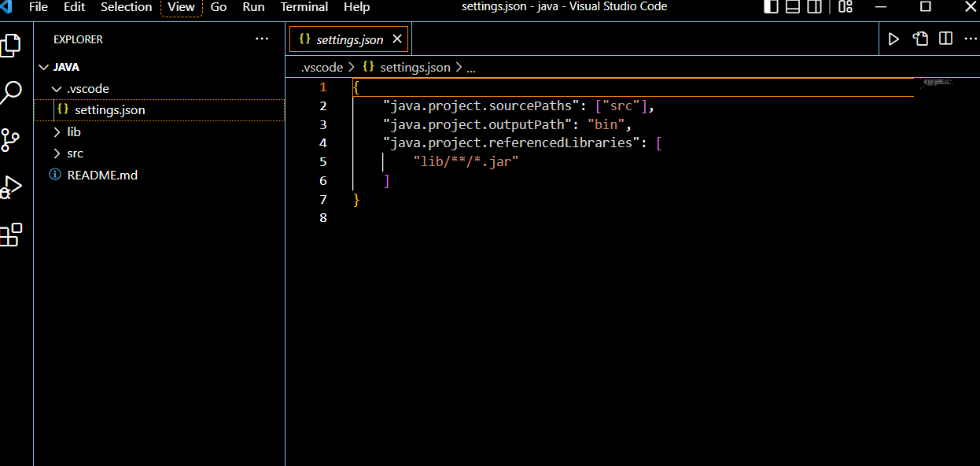This screenshot has height=466, width=980.
Task: Select settings.json in Explorer tree
Action: [159, 110]
